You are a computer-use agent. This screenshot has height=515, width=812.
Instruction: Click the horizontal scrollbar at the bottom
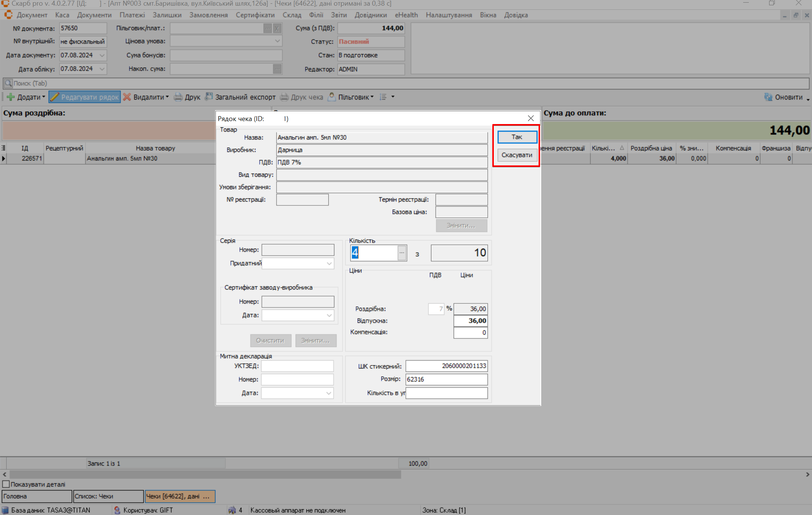(205, 475)
